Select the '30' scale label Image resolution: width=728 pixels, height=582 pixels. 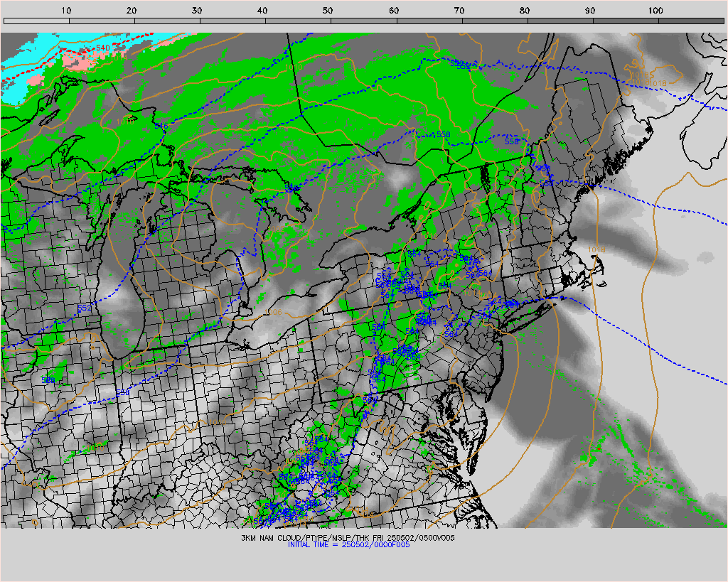(197, 10)
